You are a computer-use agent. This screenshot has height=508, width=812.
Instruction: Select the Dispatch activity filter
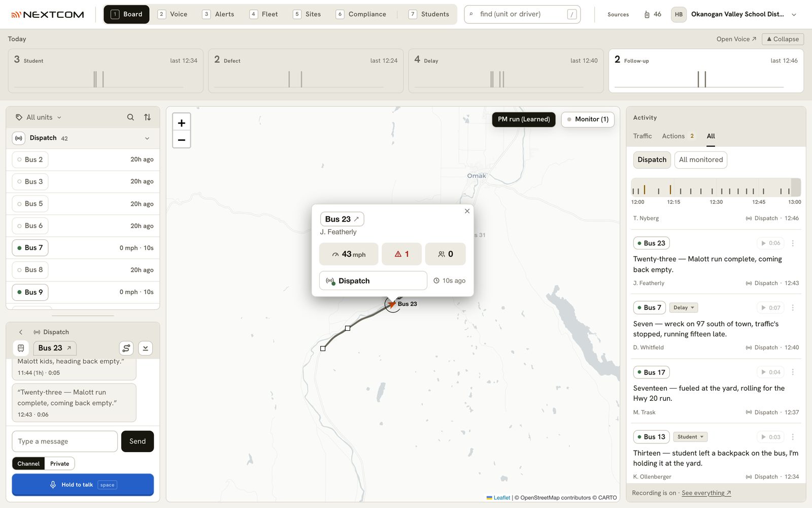(652, 160)
